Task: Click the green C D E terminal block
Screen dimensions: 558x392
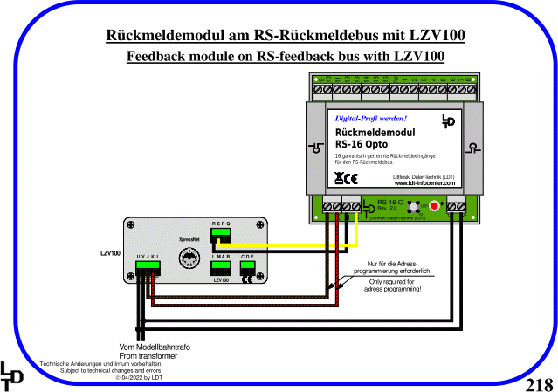Action: 247,268
